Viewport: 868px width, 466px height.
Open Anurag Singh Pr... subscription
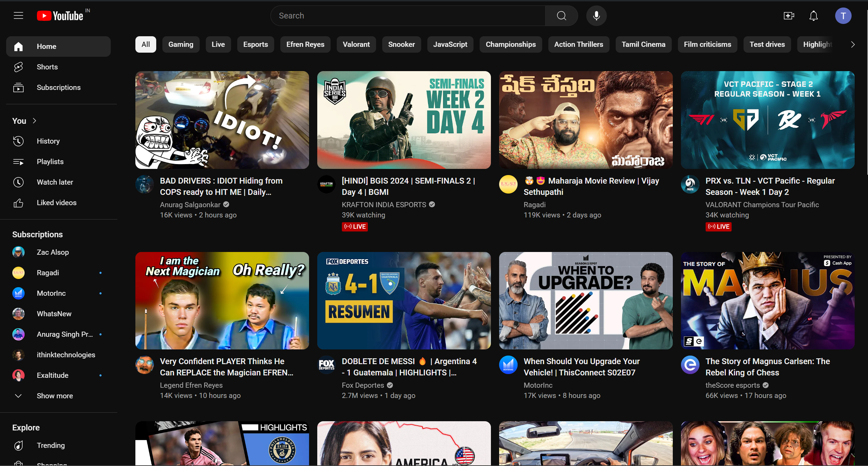click(58, 334)
